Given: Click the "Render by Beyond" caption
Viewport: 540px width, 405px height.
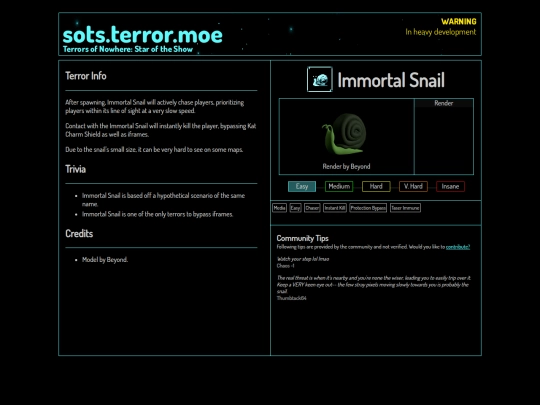Looking at the screenshot, I should pyautogui.click(x=346, y=166).
